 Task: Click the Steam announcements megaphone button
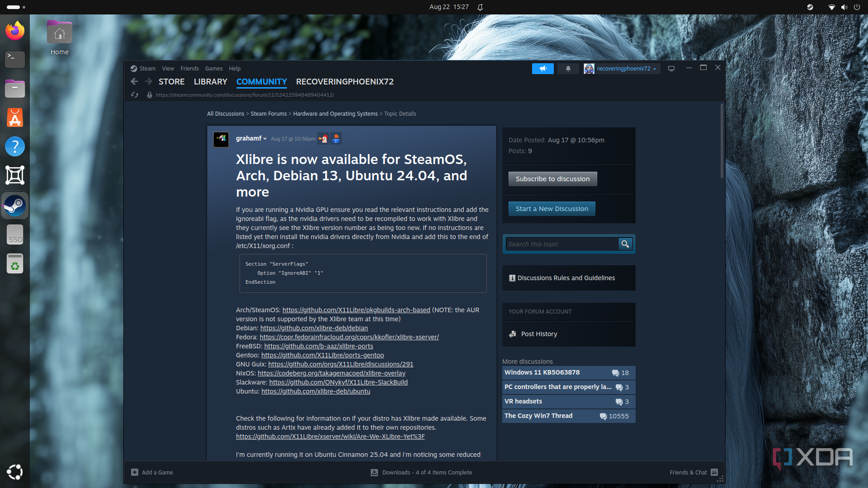pos(542,69)
